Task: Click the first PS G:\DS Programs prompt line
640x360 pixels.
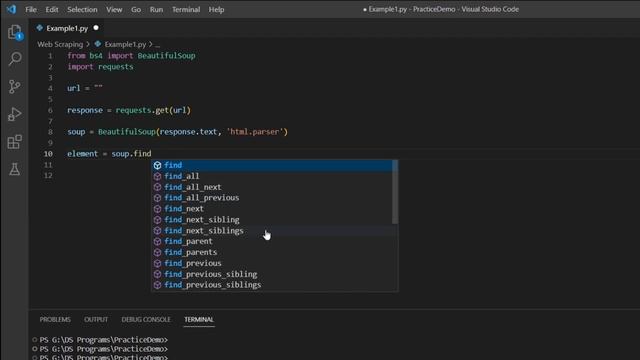Action: click(104, 340)
